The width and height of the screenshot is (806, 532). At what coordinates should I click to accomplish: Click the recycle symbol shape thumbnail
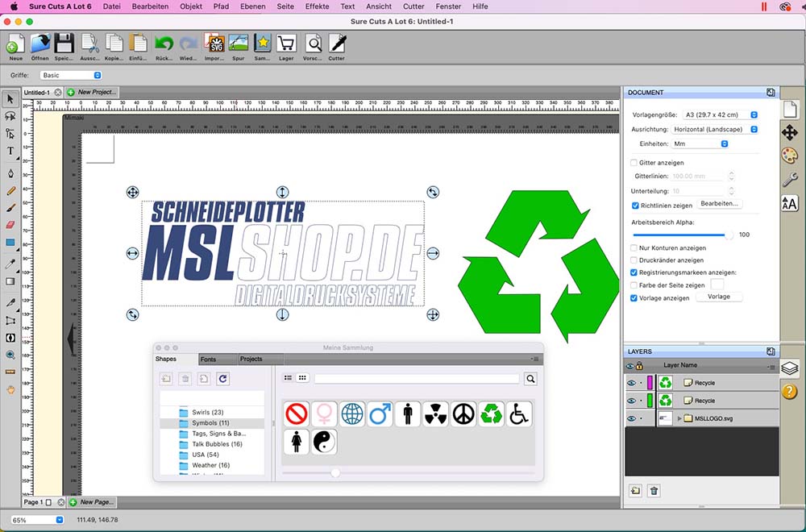(491, 414)
